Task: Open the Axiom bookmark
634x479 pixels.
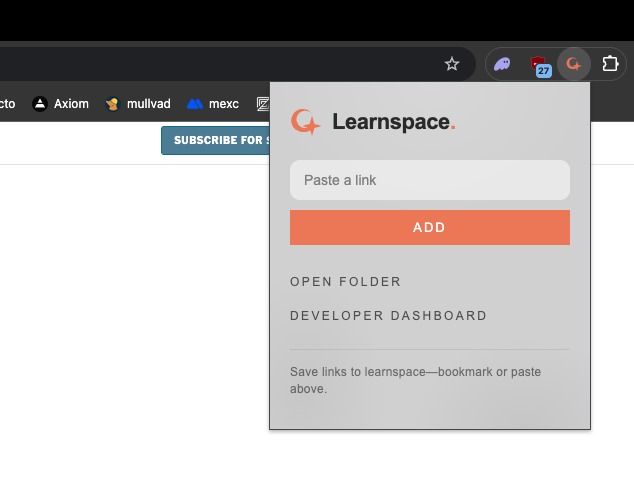Action: pos(60,104)
